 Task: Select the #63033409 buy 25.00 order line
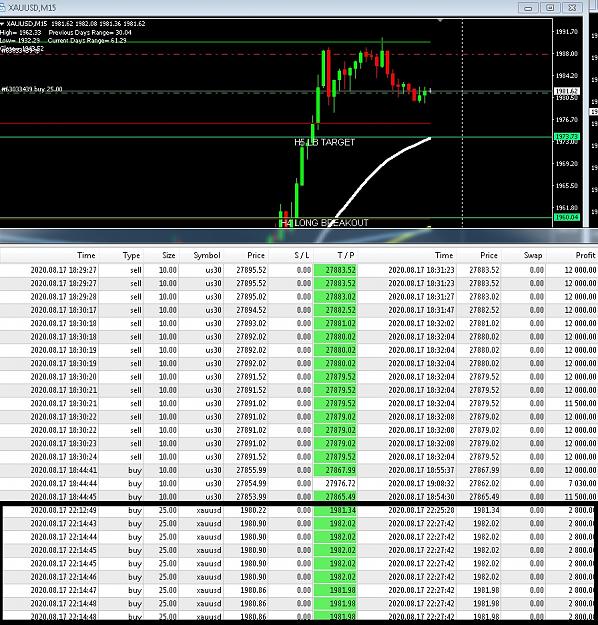click(32, 89)
